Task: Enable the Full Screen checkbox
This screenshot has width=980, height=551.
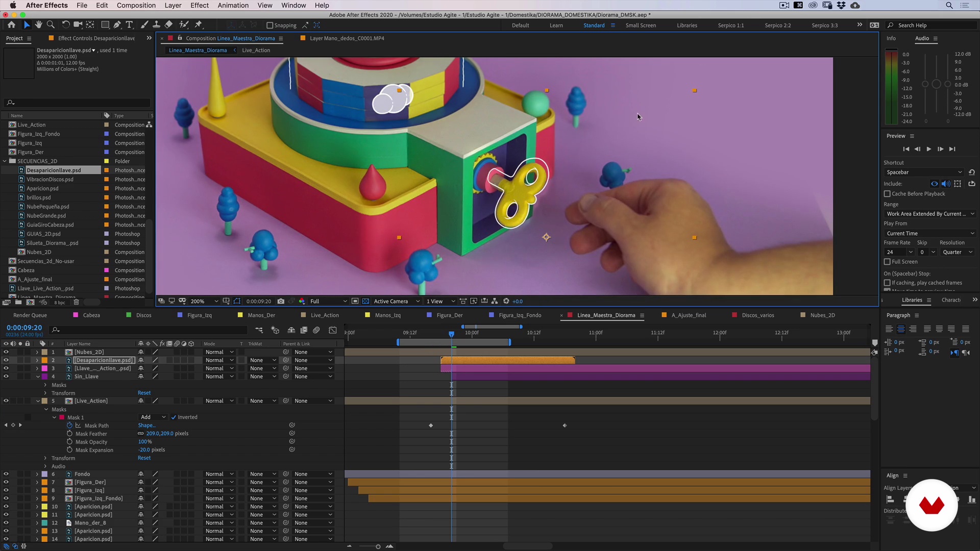Action: [x=887, y=262]
